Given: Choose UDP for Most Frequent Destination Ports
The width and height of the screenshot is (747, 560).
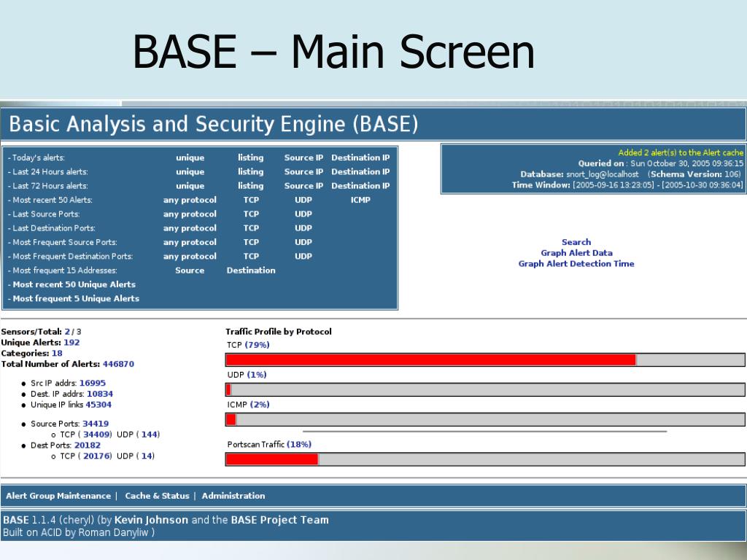Looking at the screenshot, I should [x=303, y=256].
